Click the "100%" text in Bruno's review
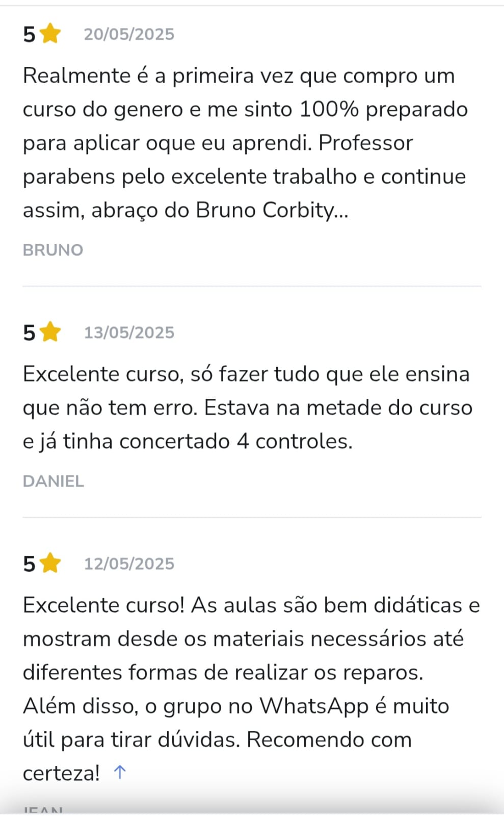This screenshot has width=504, height=816. click(329, 109)
